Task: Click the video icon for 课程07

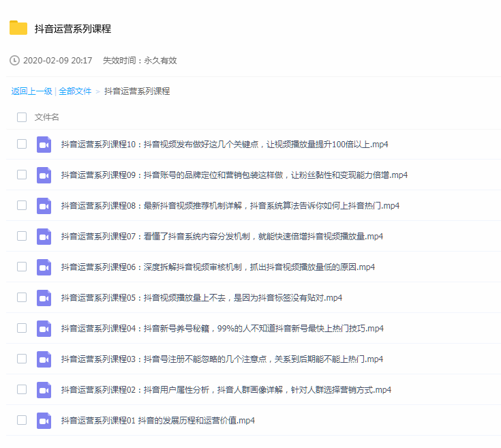Action: [x=44, y=237]
